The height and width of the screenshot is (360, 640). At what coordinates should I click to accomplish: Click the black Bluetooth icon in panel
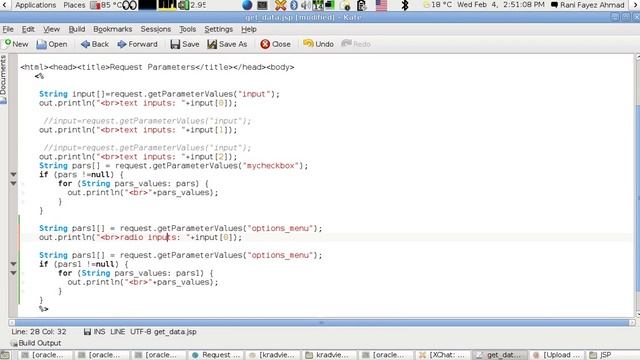point(404,5)
